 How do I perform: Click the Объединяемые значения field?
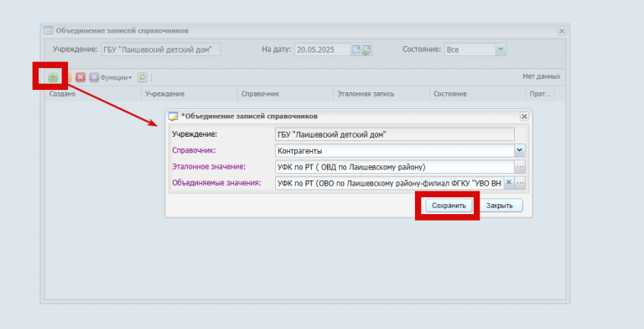point(389,183)
